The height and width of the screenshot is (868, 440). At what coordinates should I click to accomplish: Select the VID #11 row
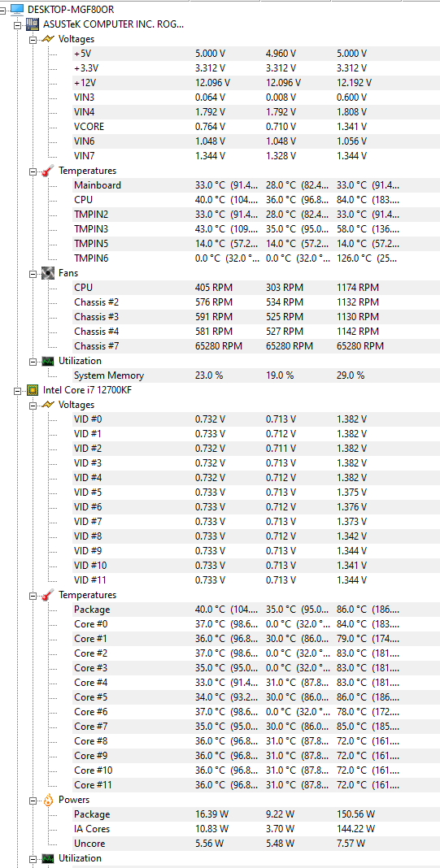click(255, 580)
